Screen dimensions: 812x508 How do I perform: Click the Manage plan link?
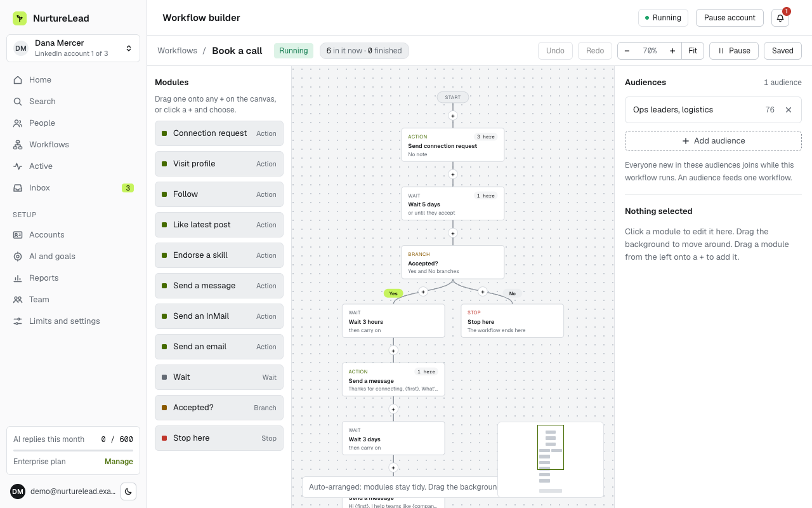pyautogui.click(x=119, y=462)
